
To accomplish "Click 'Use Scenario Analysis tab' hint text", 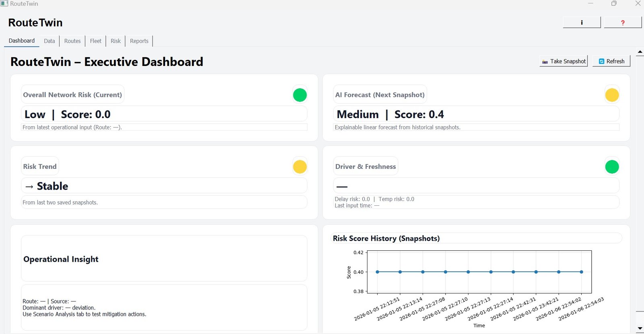I will pyautogui.click(x=85, y=314).
